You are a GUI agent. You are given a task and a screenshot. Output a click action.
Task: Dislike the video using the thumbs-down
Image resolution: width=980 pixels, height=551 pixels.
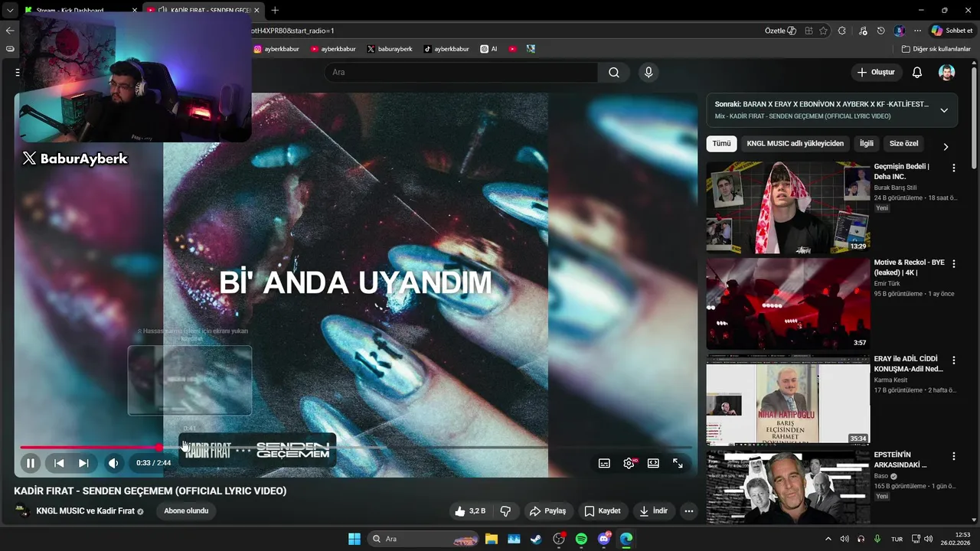click(505, 511)
